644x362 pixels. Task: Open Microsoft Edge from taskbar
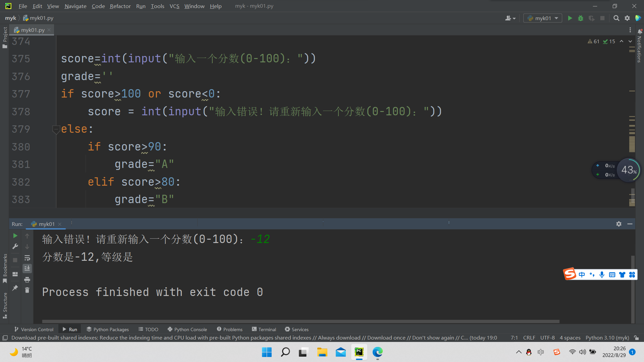pos(377,352)
